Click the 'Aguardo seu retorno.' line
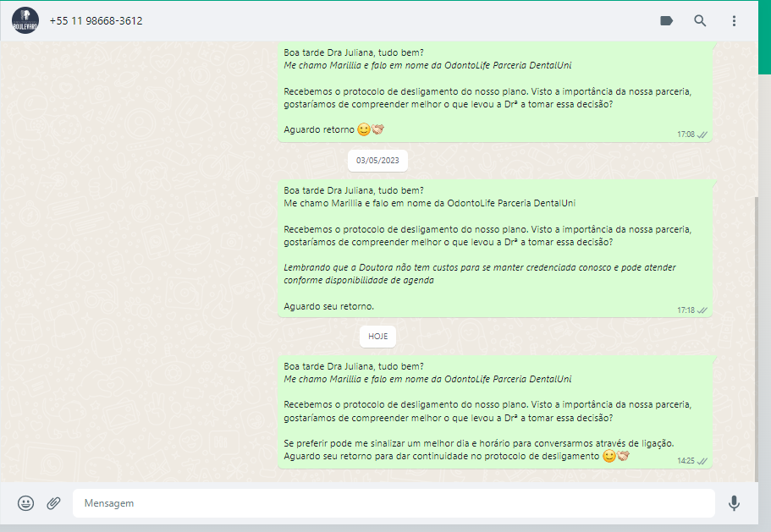The image size is (771, 532). pyautogui.click(x=328, y=306)
